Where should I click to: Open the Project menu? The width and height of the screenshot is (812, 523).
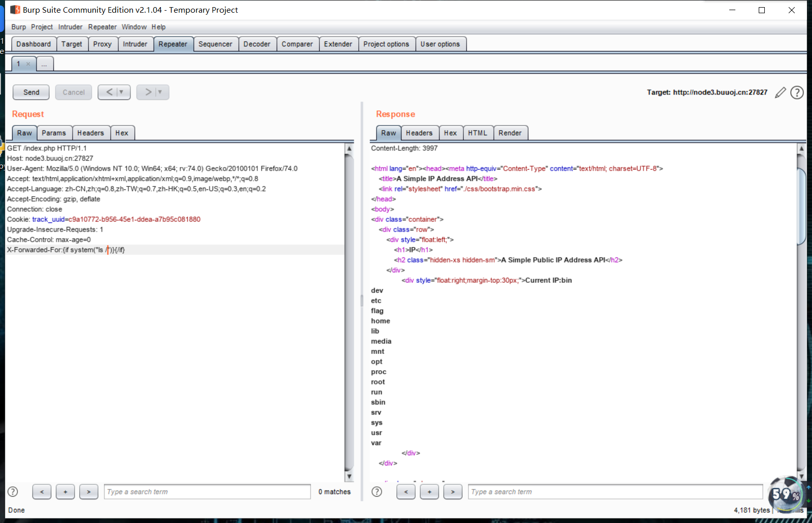(42, 27)
